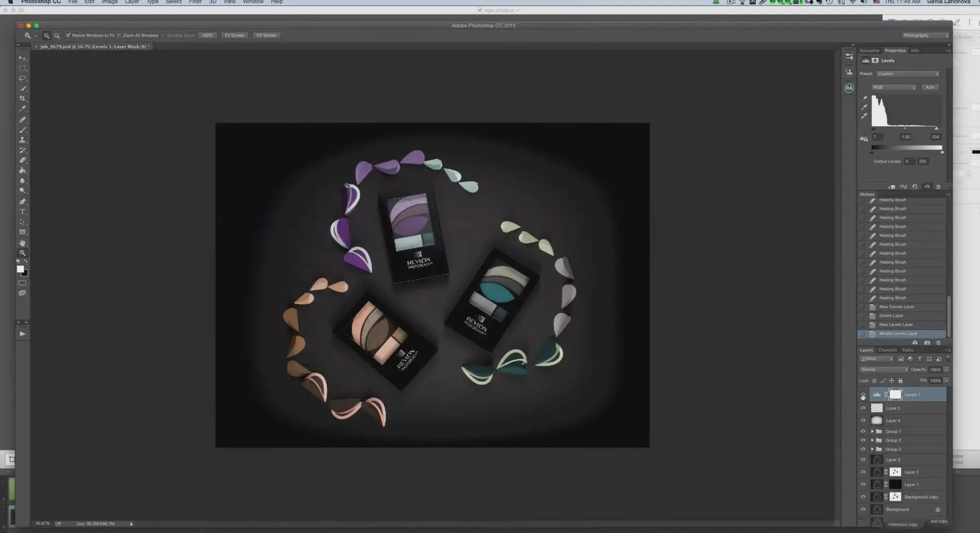Toggle Resize Windows to Fit checkbox

[69, 36]
